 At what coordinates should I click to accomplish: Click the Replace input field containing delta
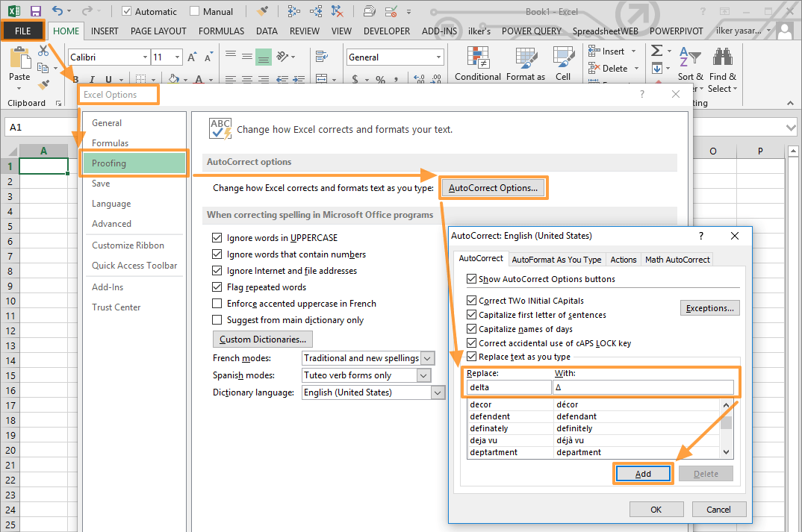[x=509, y=387]
